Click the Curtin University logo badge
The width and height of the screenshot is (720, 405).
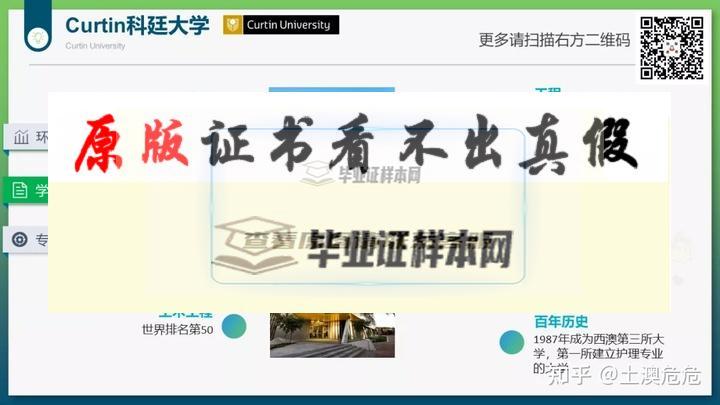[x=281, y=25]
